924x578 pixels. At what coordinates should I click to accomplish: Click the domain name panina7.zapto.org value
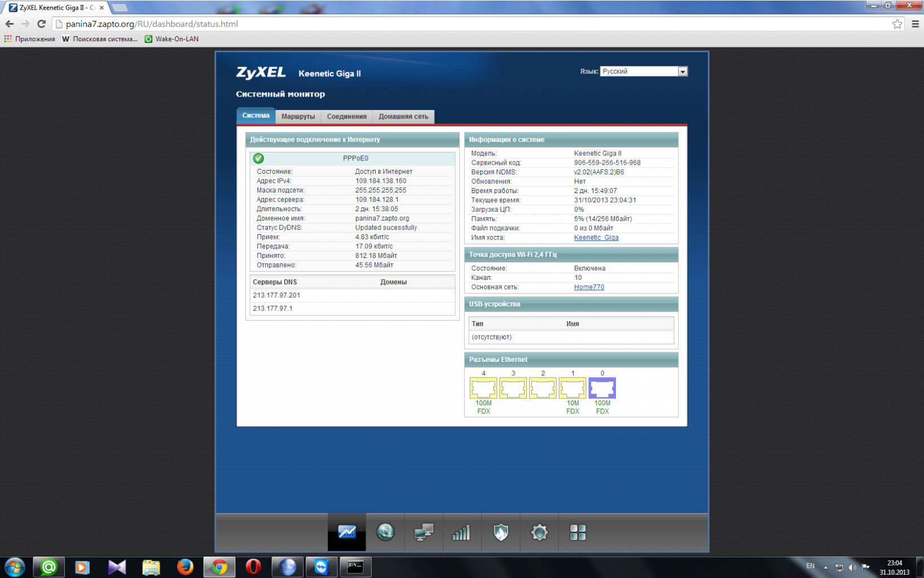[x=382, y=218]
